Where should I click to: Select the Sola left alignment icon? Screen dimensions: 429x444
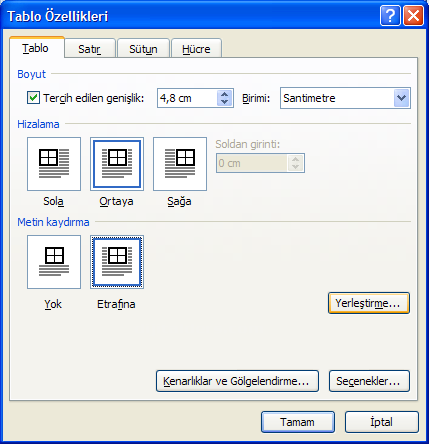tap(54, 164)
